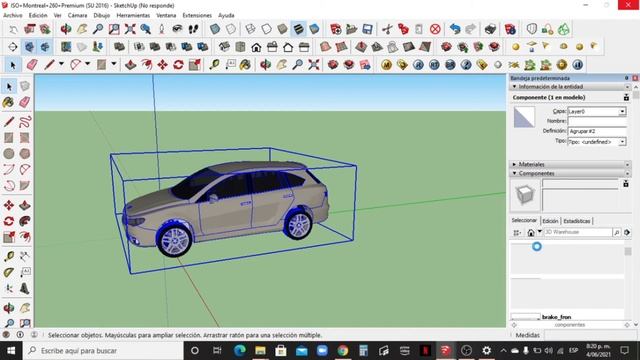The height and width of the screenshot is (360, 640).
Task: Choose the Line pencil tool in top toolbar
Action: (x=49, y=64)
